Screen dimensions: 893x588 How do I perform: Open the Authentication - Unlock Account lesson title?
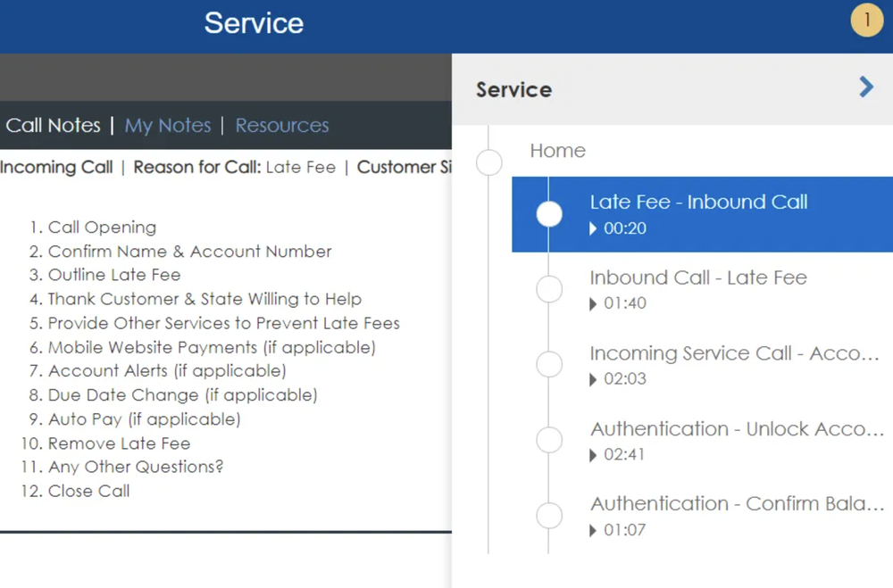tap(738, 429)
